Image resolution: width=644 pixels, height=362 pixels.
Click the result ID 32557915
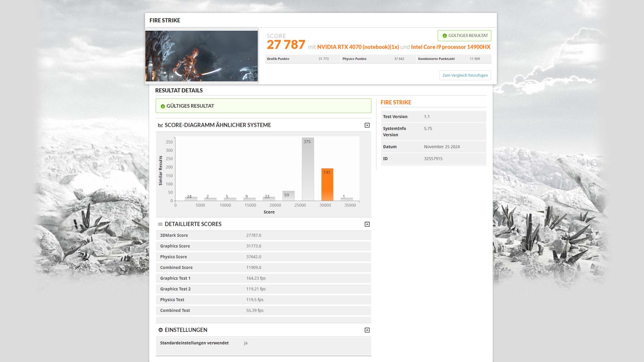pyautogui.click(x=433, y=159)
